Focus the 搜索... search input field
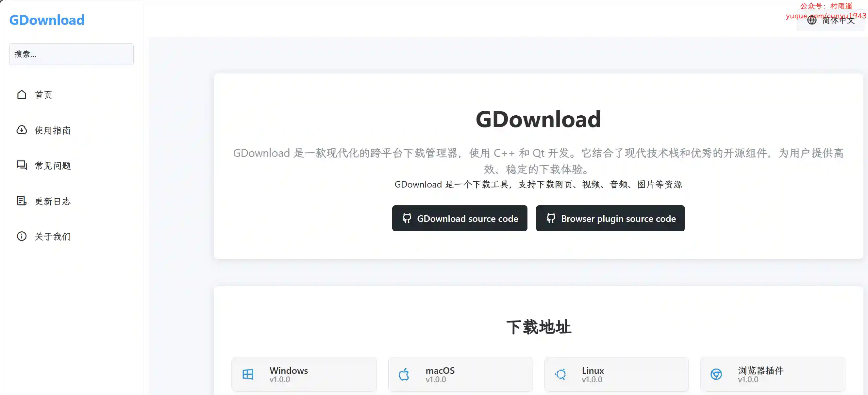 (x=72, y=54)
